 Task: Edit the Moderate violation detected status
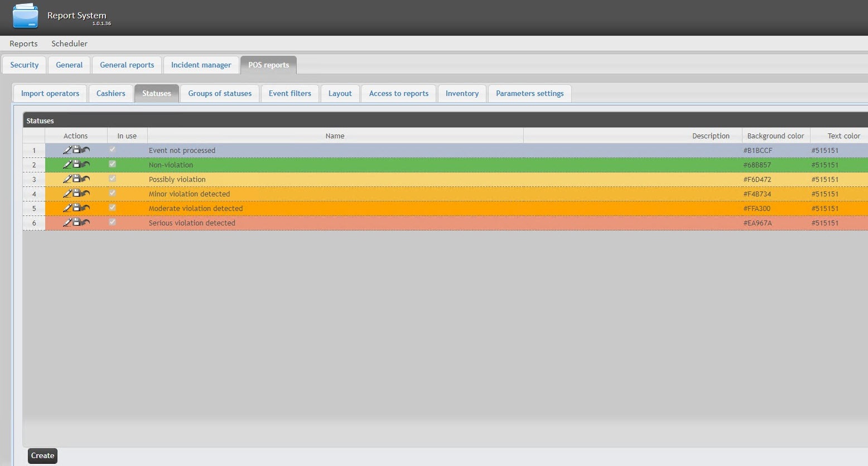pos(67,208)
